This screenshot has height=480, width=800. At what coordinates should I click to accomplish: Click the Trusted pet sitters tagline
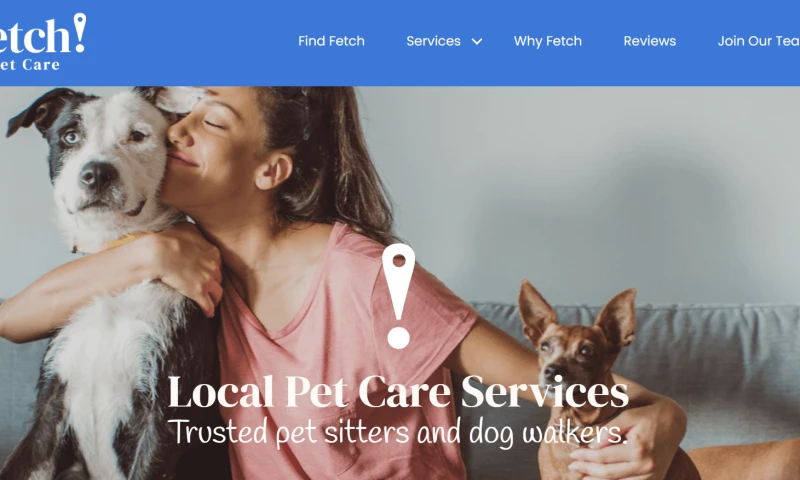tap(397, 433)
